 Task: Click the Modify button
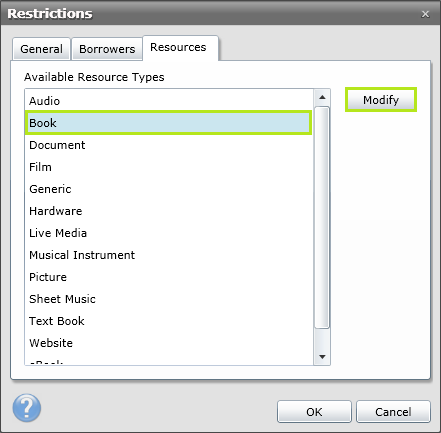[x=381, y=100]
